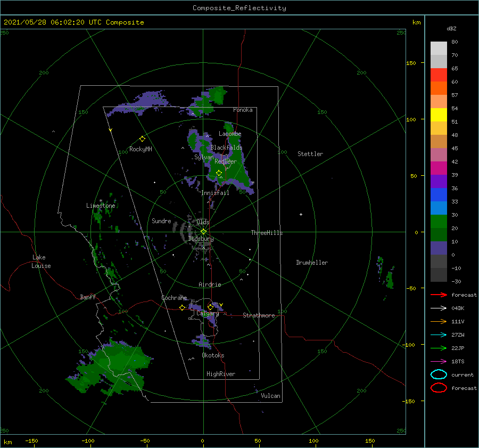Click the Sylvan label
479x448 pixels.
(204, 157)
